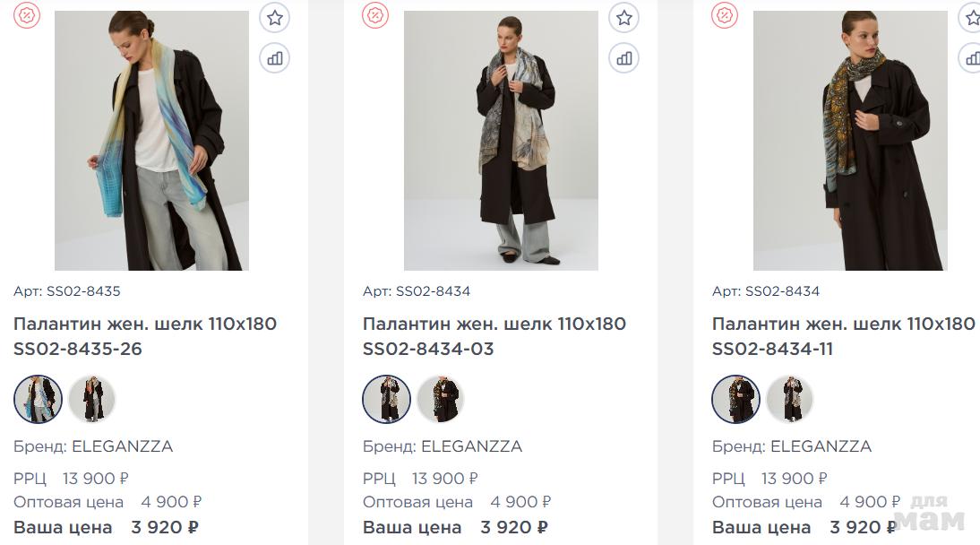This screenshot has width=980, height=545.
Task: Pick first color variant of SS02-8434-11
Action: 736,399
